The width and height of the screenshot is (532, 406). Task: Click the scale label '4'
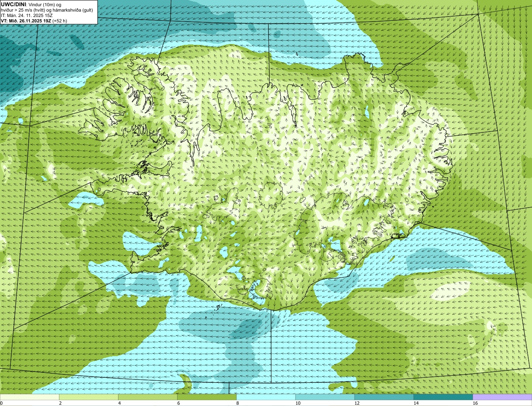[119, 403]
